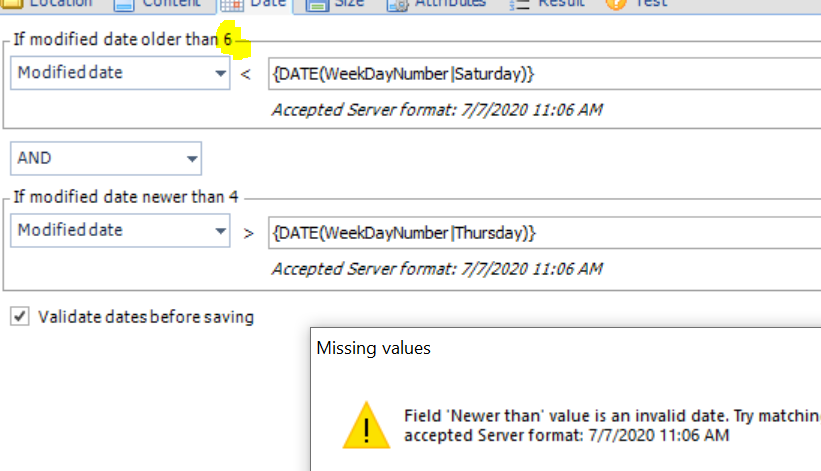Click the Date tab calendar icon
821x471 pixels.
(231, 4)
